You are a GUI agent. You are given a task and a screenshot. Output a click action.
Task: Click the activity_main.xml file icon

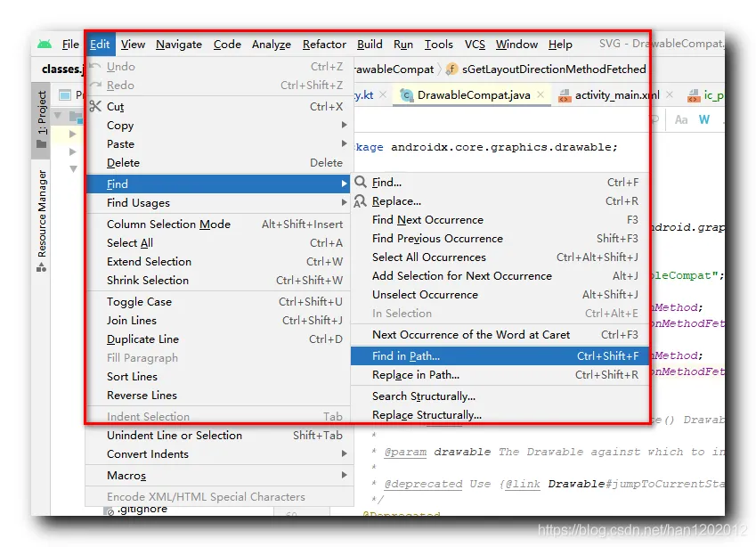[565, 95]
